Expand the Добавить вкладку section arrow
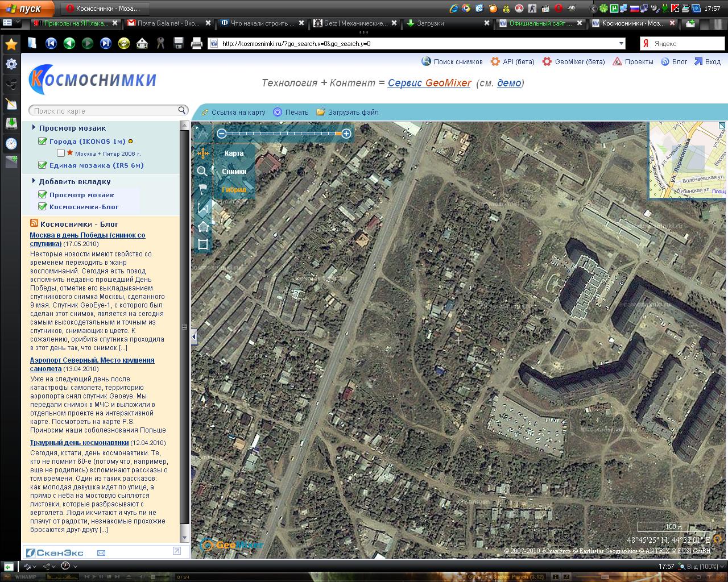 (x=34, y=181)
